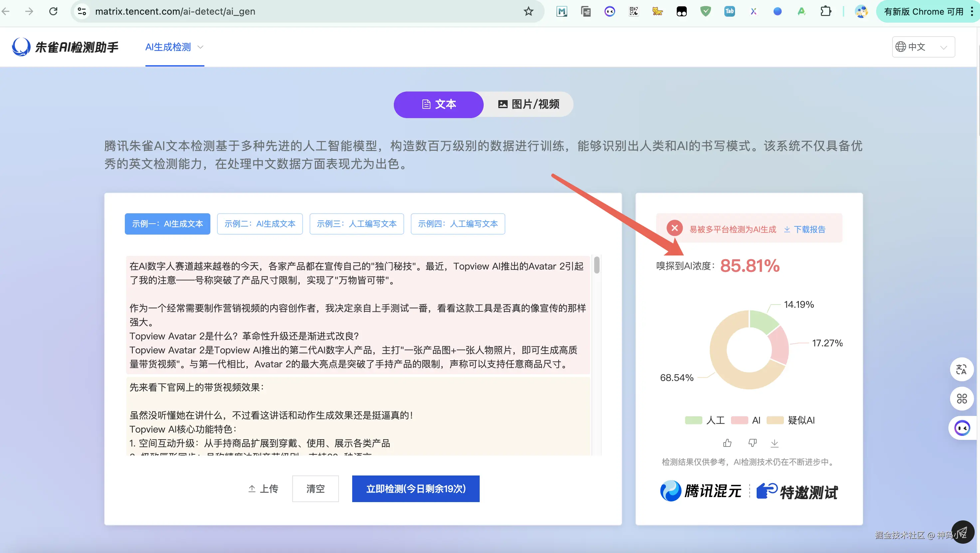
Task: Open the Chrome three-dot menu
Action: point(972,11)
